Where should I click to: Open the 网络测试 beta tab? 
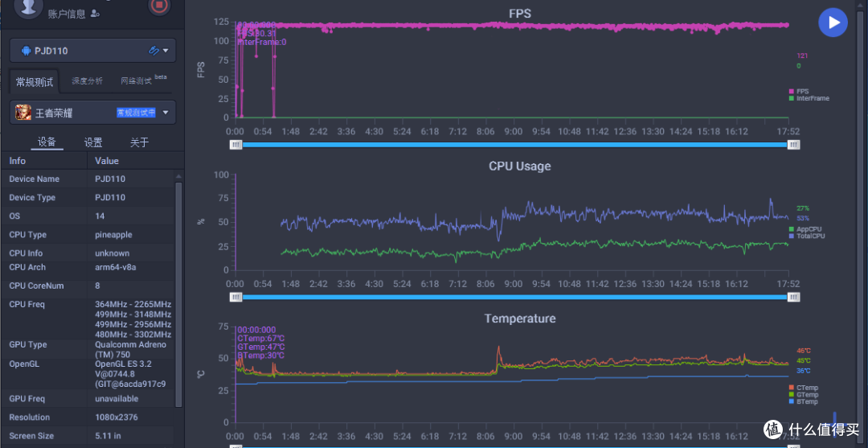tap(142, 81)
